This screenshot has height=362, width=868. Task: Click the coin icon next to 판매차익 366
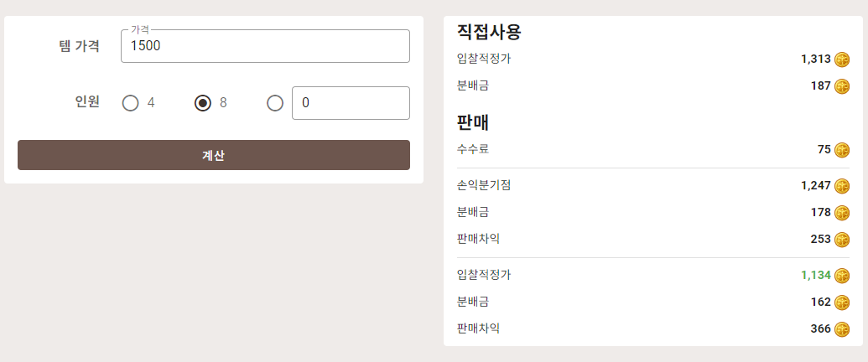(x=841, y=328)
